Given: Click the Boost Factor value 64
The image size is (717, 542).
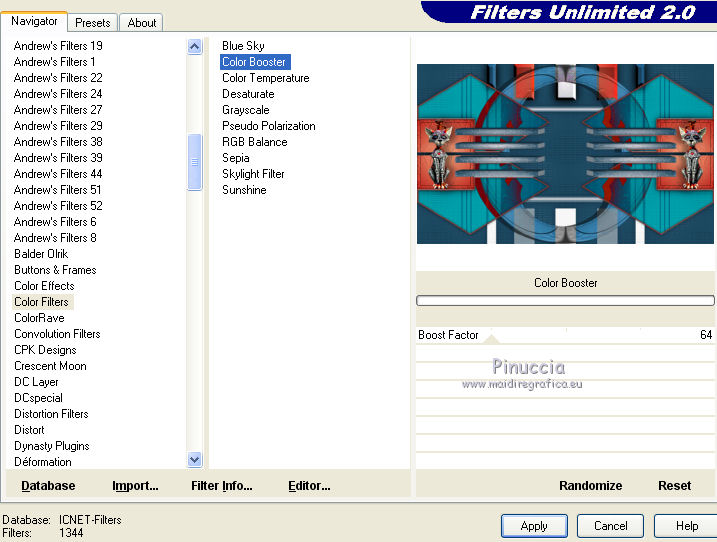Looking at the screenshot, I should (x=706, y=335).
